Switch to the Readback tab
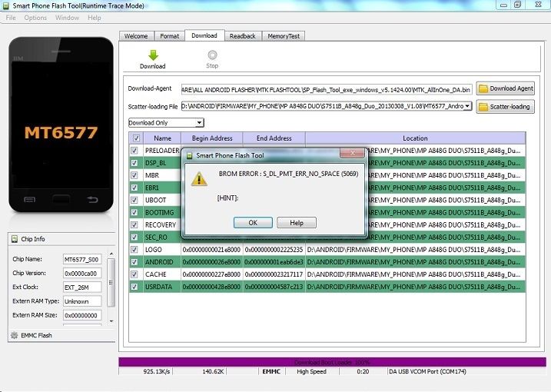Screen dimensions: 551x392 click(x=243, y=36)
